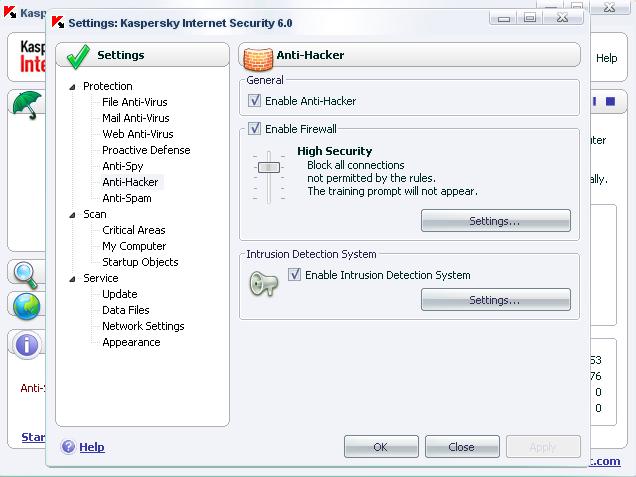This screenshot has height=477, width=636.
Task: Click the High Security level label
Action: click(335, 151)
